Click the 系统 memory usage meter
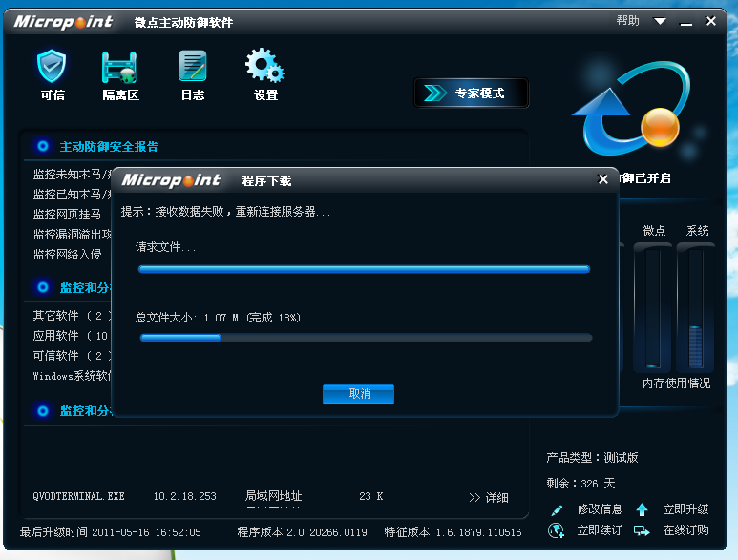Image resolution: width=738 pixels, height=560 pixels. 695,307
